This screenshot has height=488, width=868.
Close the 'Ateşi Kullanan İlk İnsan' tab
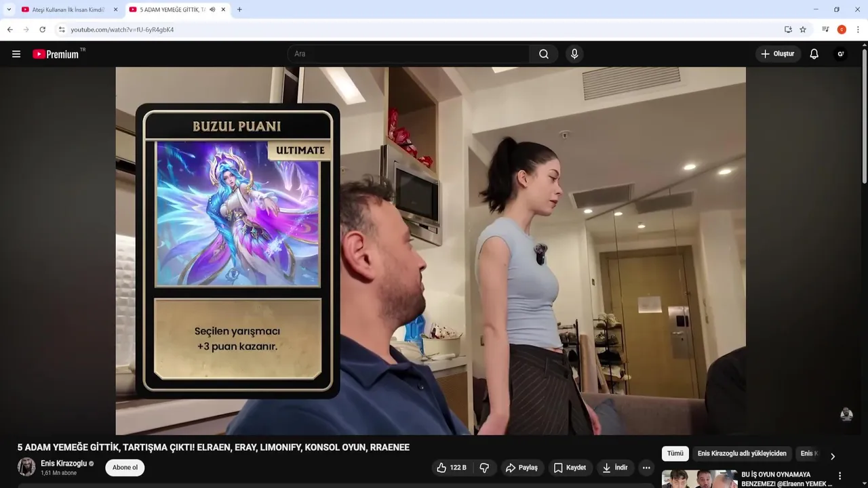(x=115, y=9)
